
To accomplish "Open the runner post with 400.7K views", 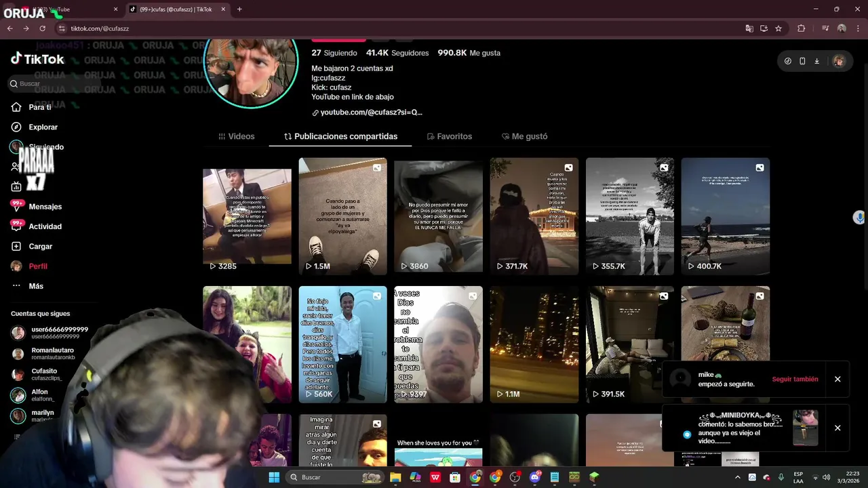I will (726, 216).
